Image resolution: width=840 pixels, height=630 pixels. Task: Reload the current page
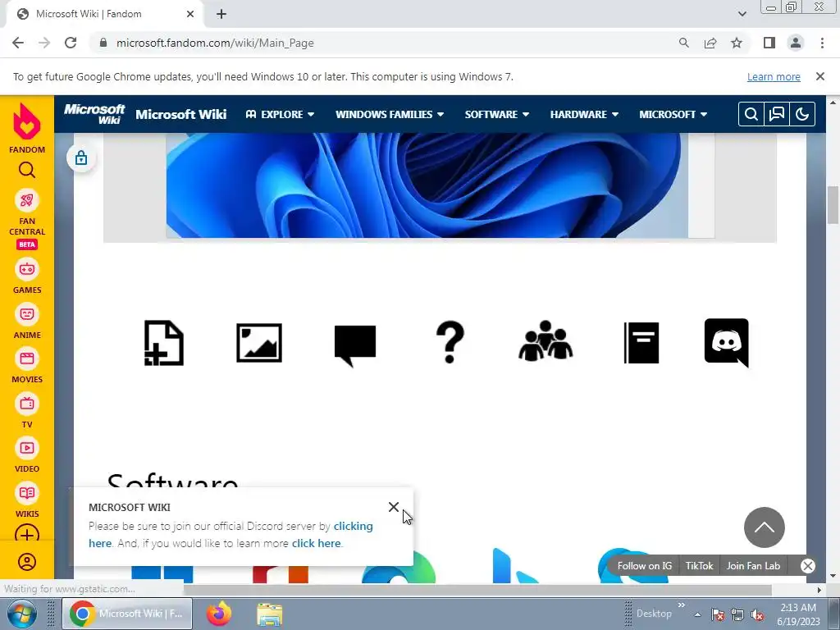tap(71, 43)
